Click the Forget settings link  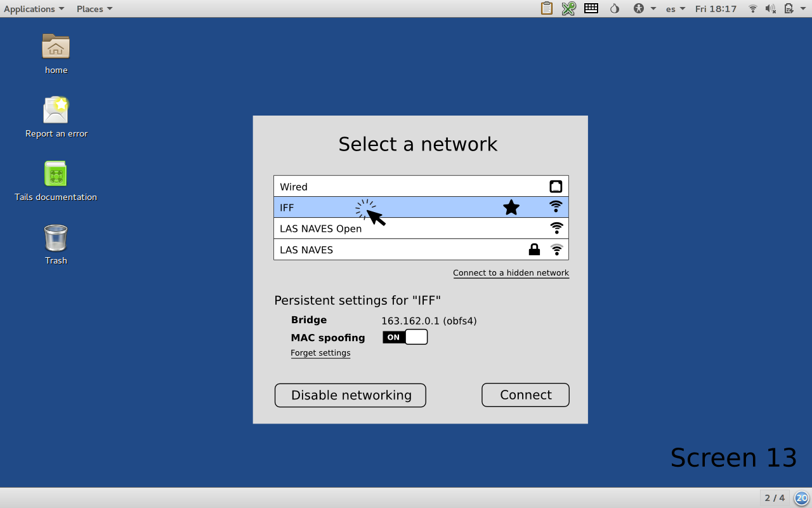click(320, 353)
